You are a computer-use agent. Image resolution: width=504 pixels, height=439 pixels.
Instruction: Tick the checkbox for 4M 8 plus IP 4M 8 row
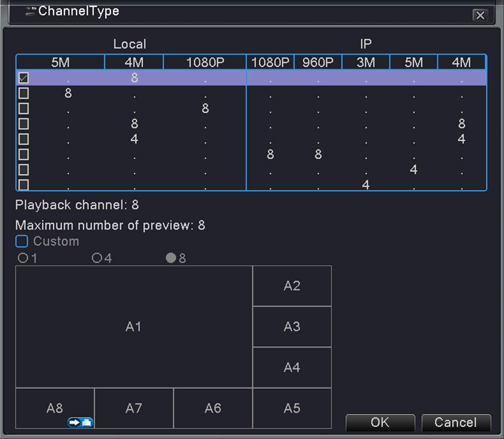pyautogui.click(x=24, y=124)
